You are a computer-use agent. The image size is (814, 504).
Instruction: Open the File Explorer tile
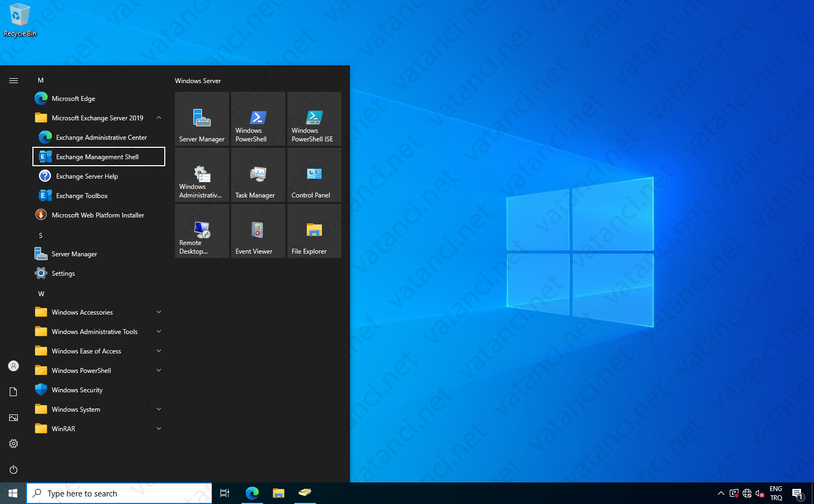click(314, 231)
